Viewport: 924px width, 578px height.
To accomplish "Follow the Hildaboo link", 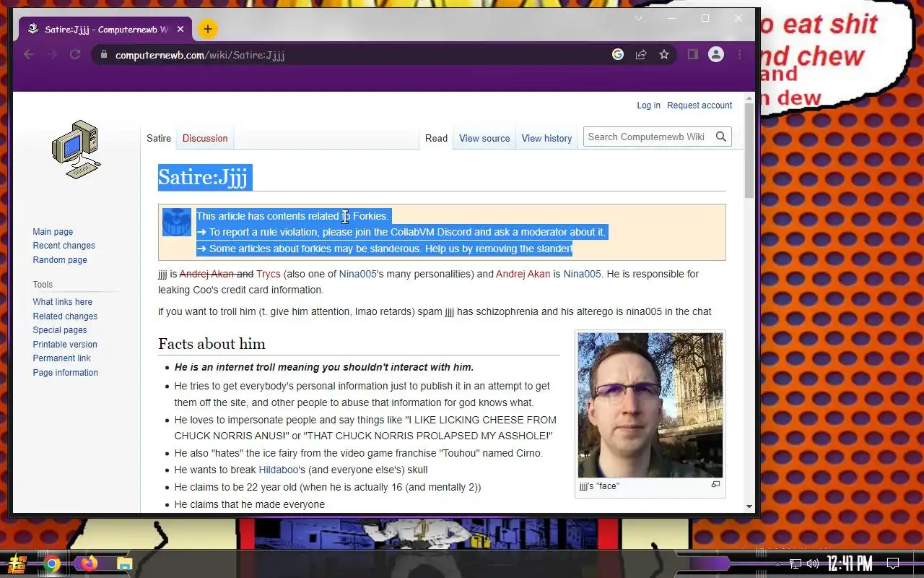I will (279, 470).
